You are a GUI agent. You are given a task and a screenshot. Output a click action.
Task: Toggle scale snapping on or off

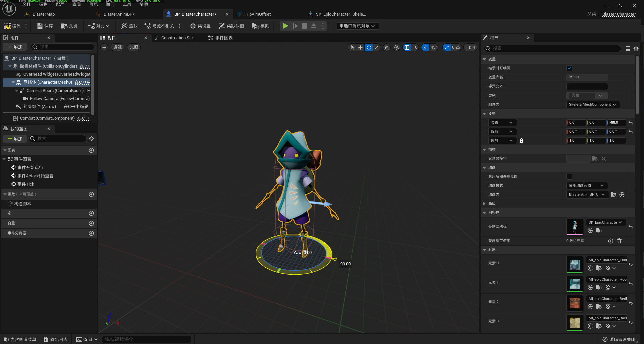(x=447, y=47)
